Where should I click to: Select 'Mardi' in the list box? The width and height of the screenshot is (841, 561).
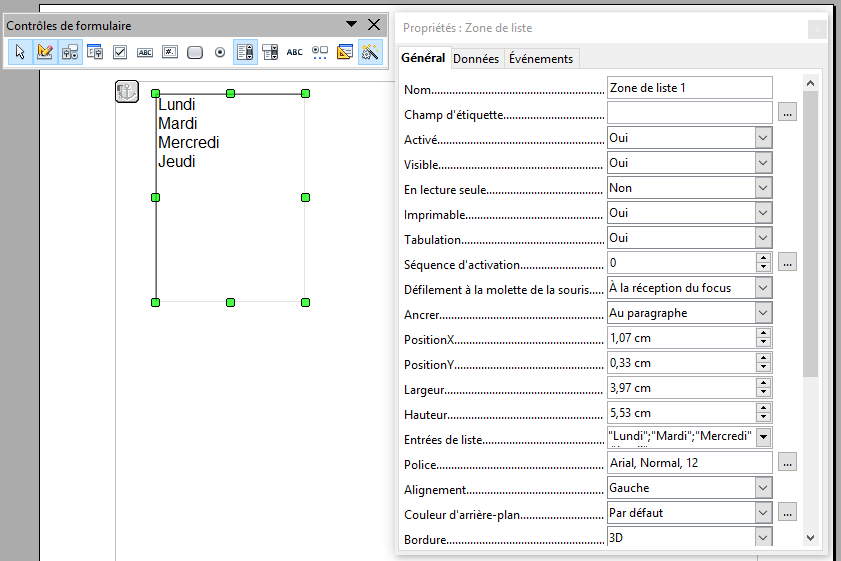coord(178,123)
